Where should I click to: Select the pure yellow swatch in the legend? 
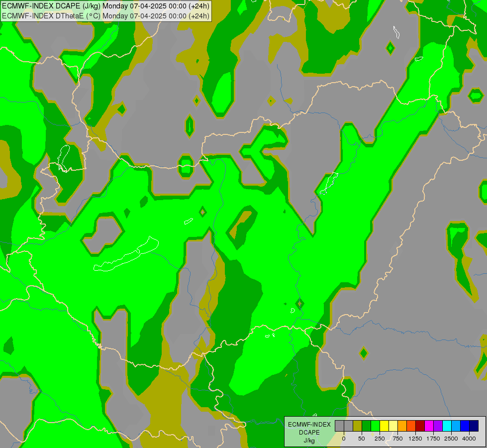[x=385, y=426]
